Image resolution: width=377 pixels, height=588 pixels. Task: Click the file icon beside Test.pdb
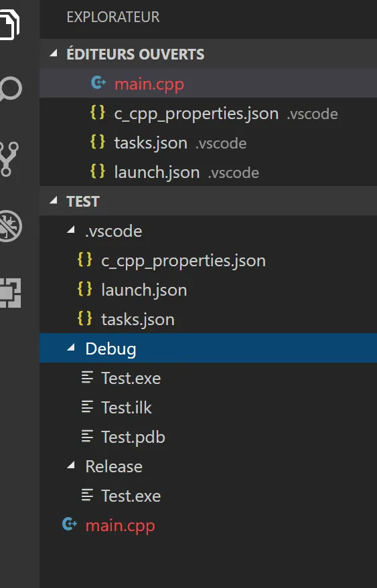(87, 437)
